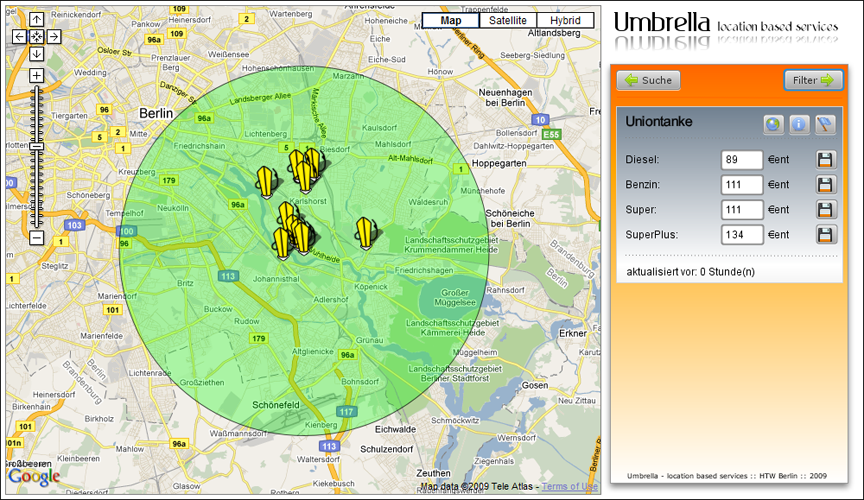
Task: Click the 'aktualisiert vor: 0 Stunde(n)' text
Action: [x=690, y=272]
